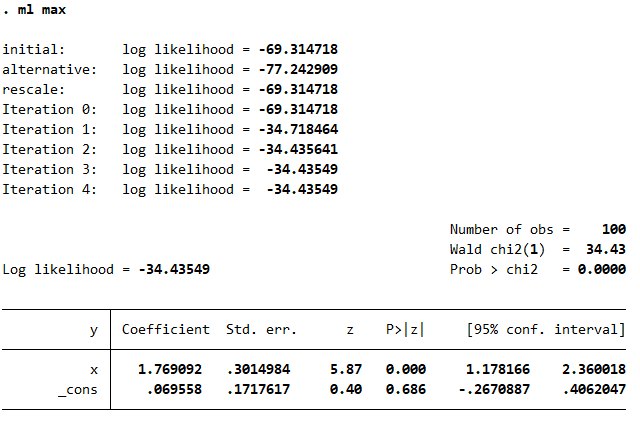Click the 'Coefficient' column header
Viewport: 640px width, 423px height.
tap(166, 329)
